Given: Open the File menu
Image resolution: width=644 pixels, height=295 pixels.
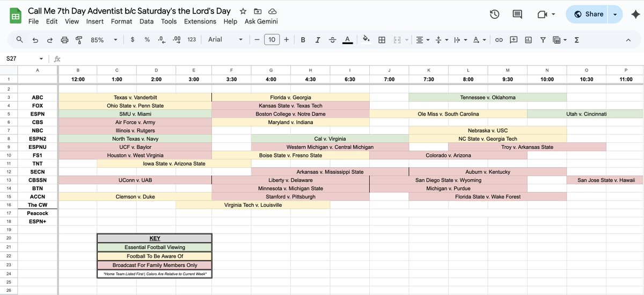Looking at the screenshot, I should [x=33, y=21].
